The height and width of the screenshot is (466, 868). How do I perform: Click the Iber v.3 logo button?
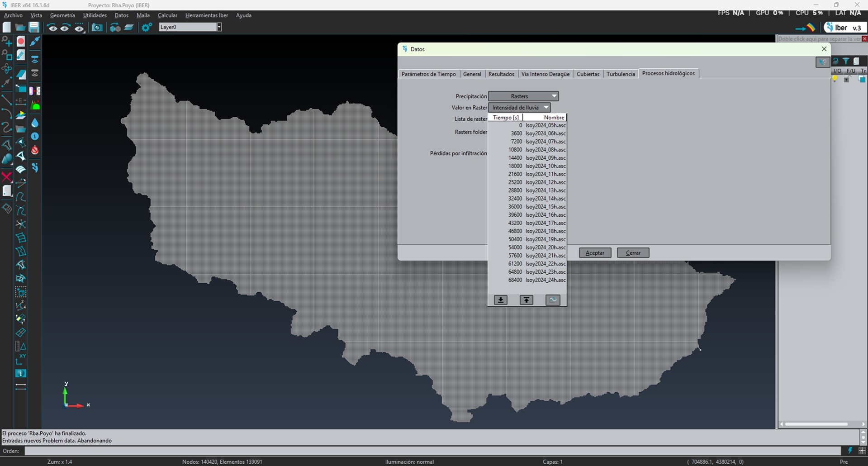(845, 28)
